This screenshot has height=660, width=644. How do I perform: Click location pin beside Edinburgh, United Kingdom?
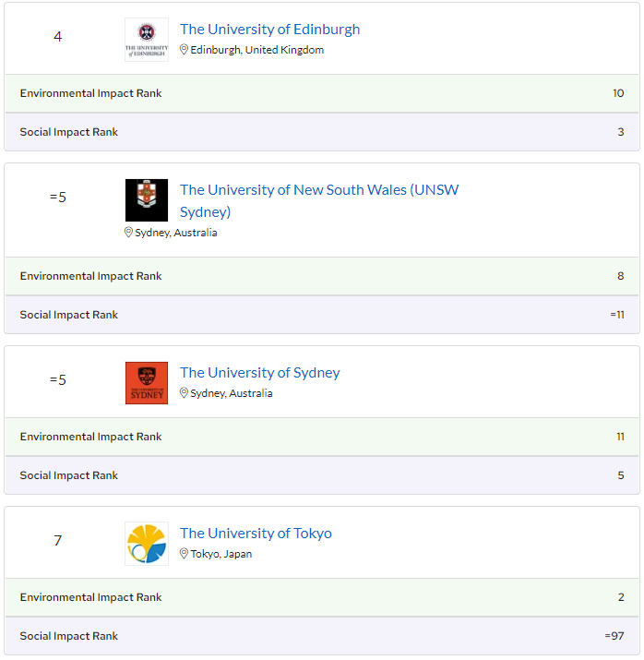tap(184, 50)
